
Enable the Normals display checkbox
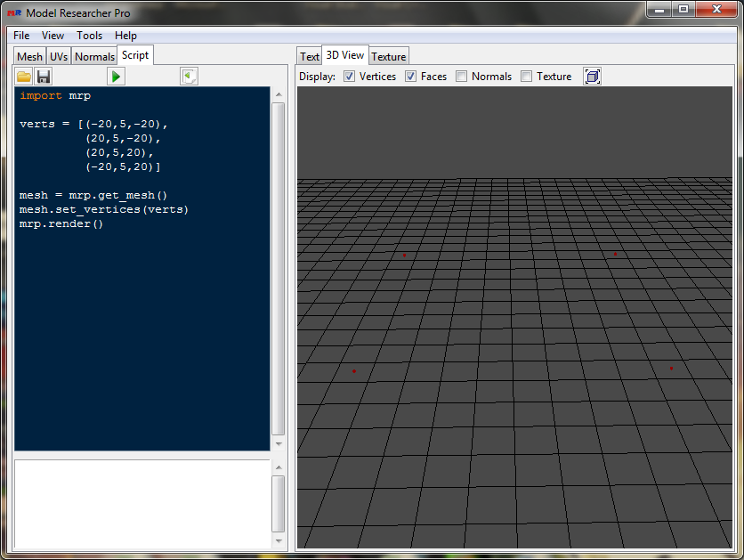tap(461, 77)
